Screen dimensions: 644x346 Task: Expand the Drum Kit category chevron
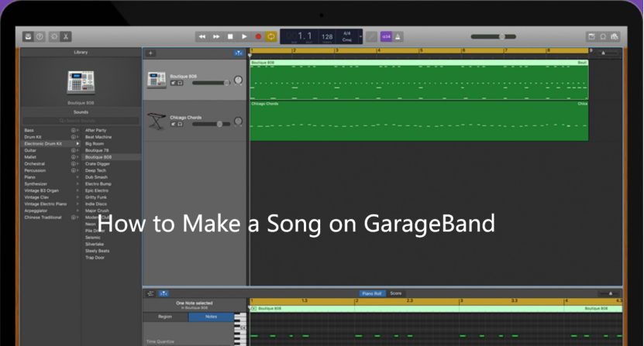point(77,137)
